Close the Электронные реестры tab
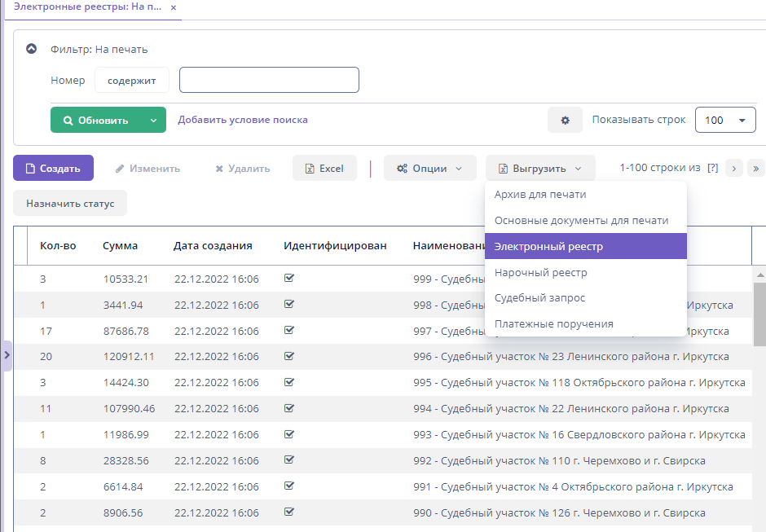This screenshot has width=766, height=532. (x=174, y=7)
